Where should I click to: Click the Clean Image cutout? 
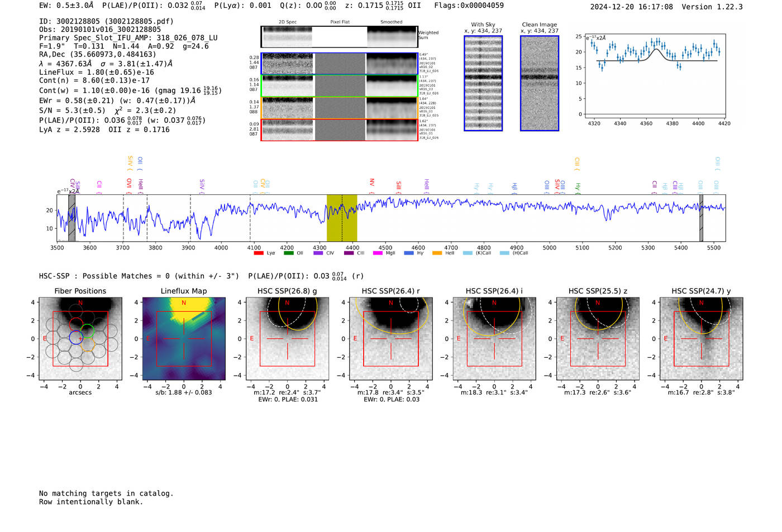[540, 83]
